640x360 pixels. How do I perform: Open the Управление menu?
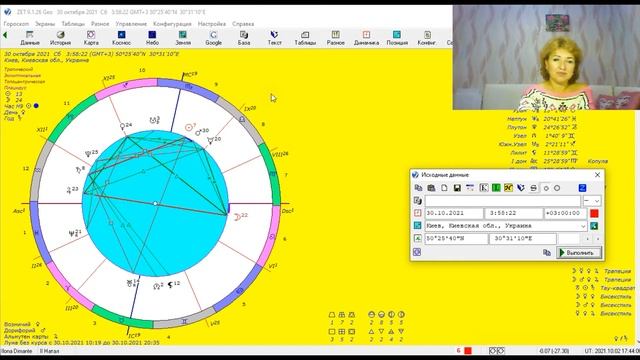[x=131, y=24]
